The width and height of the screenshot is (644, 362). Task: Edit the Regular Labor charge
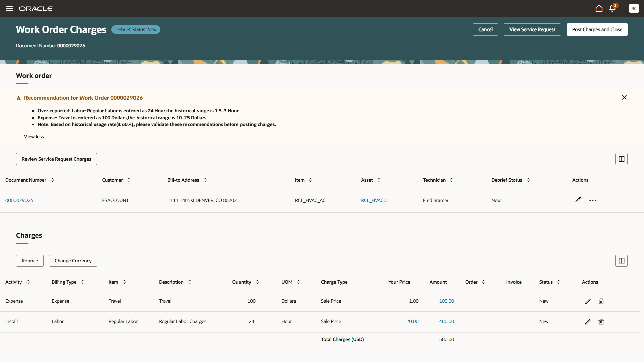588,322
